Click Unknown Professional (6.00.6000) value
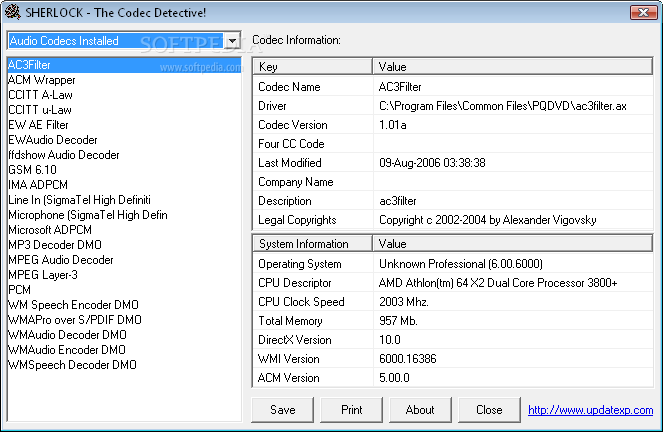Image resolution: width=663 pixels, height=432 pixels. 460,264
